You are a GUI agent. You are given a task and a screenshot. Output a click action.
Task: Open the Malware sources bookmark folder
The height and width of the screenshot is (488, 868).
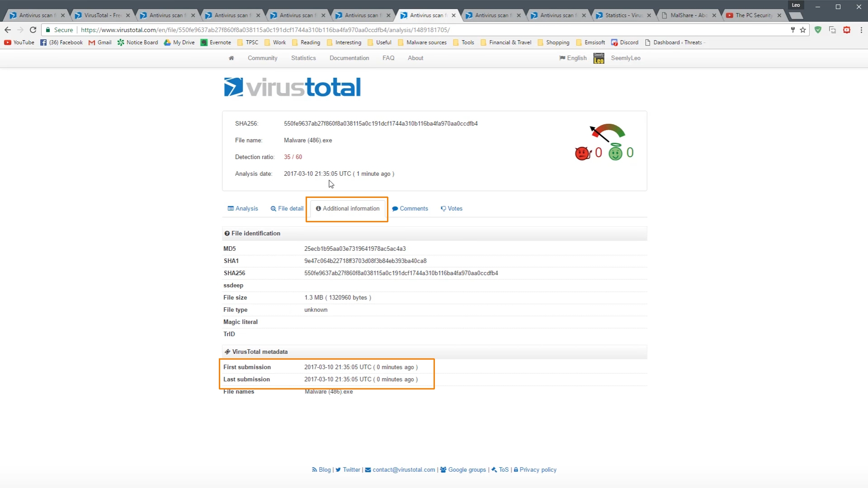pos(422,42)
